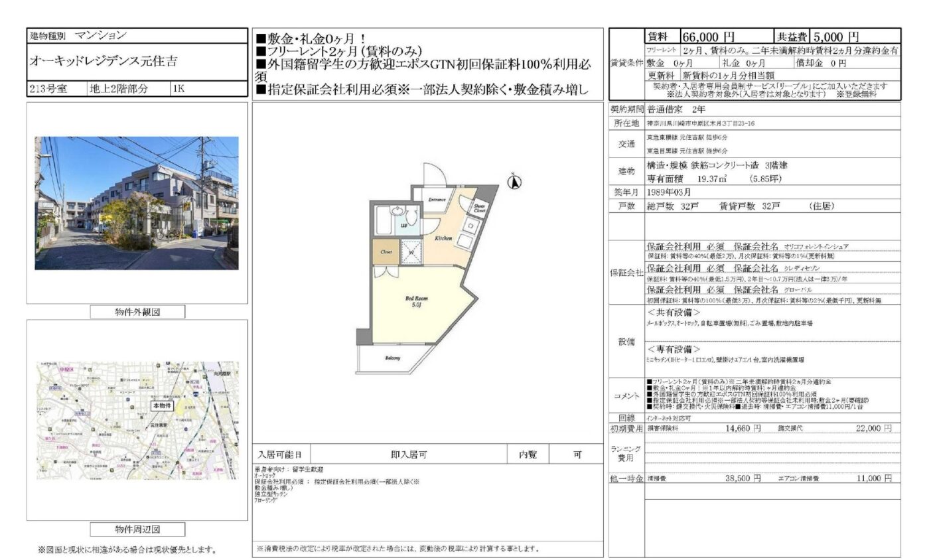Screen dimensions: 929x560
Task: Click the 即入居可 availability cell
Action: 409,455
